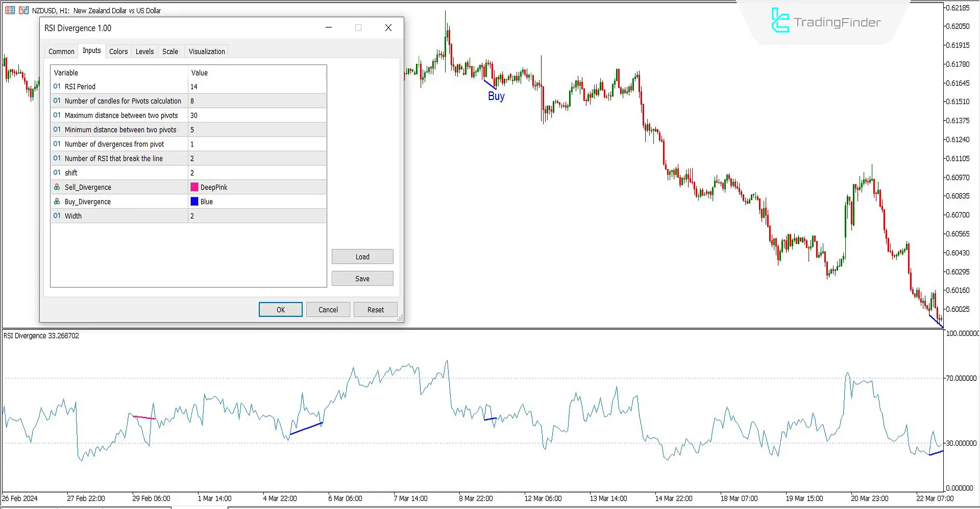Click the shift variable type icon

(57, 173)
